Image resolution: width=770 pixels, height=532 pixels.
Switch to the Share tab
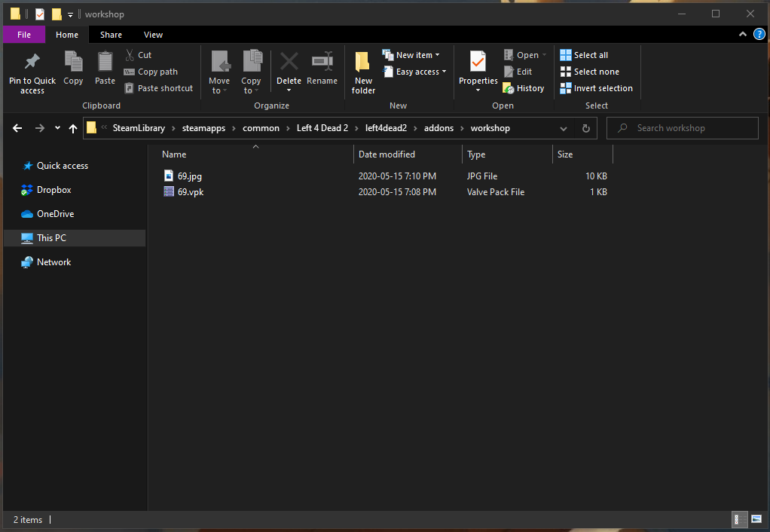pos(111,35)
